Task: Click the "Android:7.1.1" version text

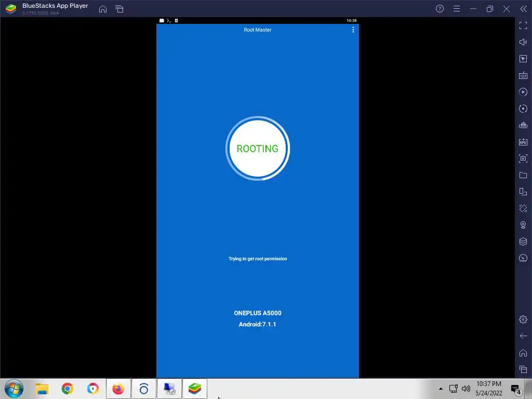Action: tap(257, 324)
